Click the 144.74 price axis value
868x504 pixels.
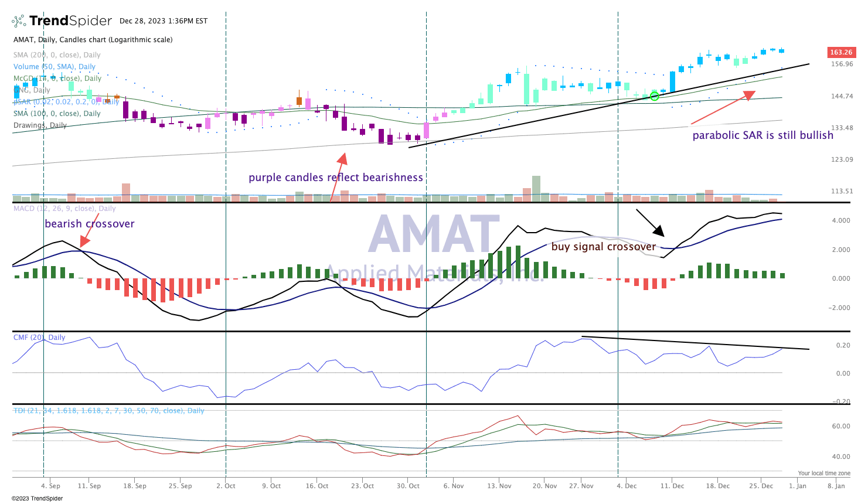tap(842, 96)
